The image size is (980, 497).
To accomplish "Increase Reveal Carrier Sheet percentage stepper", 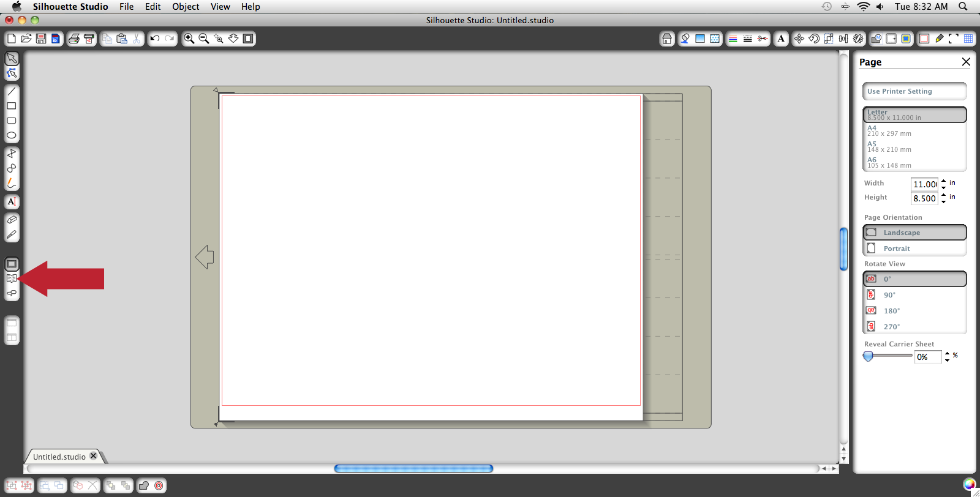I will click(x=948, y=353).
